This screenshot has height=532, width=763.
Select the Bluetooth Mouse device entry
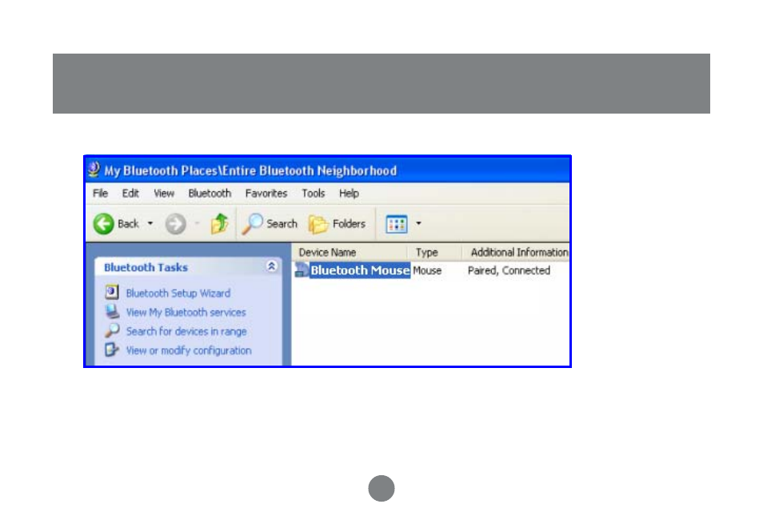(360, 270)
